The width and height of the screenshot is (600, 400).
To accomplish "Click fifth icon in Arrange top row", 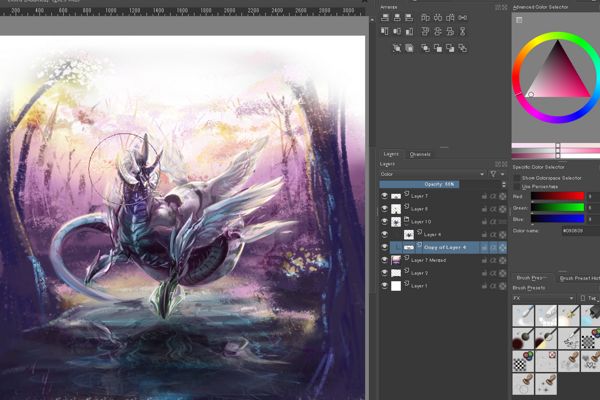I will [438, 18].
